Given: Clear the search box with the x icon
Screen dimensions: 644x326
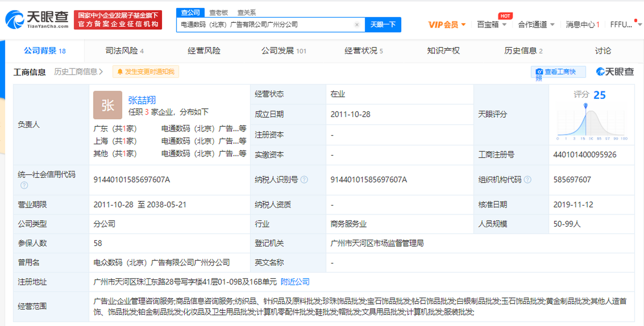Looking at the screenshot, I should [x=357, y=25].
